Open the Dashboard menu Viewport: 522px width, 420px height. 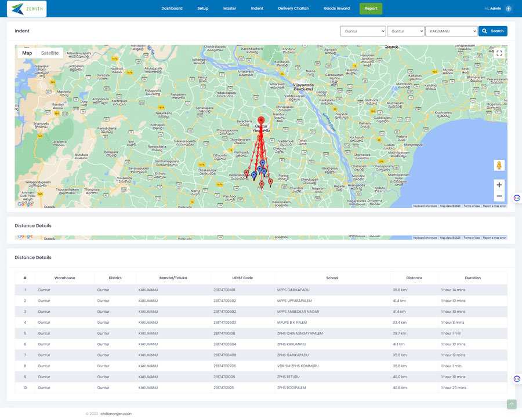coord(172,8)
